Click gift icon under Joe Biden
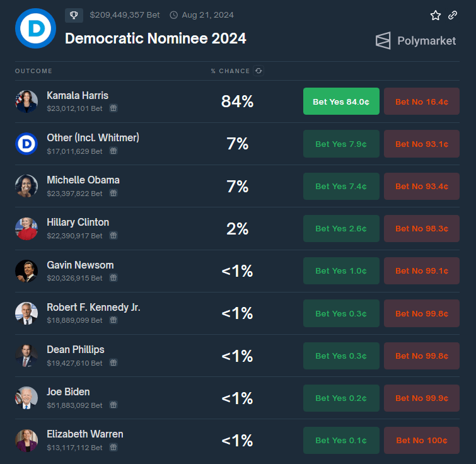Image resolution: width=476 pixels, height=464 pixels. pos(113,405)
